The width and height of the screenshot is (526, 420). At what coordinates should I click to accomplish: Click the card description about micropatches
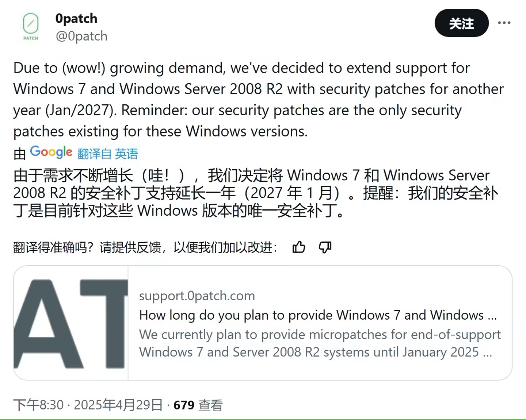tap(320, 343)
